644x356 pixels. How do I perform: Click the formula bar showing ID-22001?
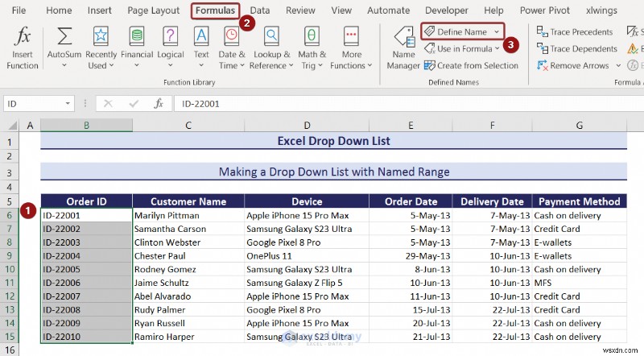pyautogui.click(x=409, y=104)
